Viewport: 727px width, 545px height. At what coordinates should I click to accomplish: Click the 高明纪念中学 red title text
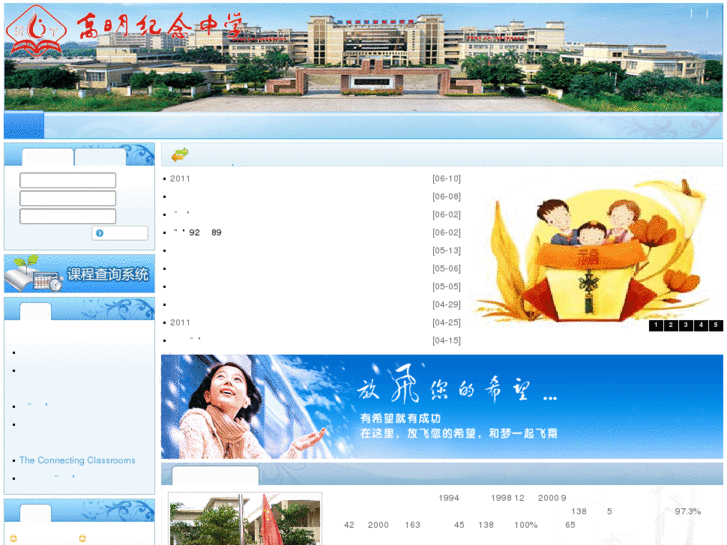click(x=159, y=26)
